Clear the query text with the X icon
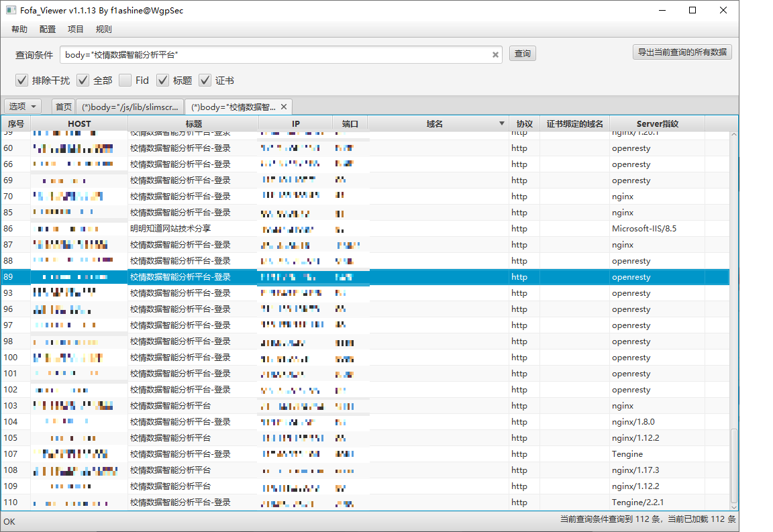Image resolution: width=773 pixels, height=532 pixels. 496,55
